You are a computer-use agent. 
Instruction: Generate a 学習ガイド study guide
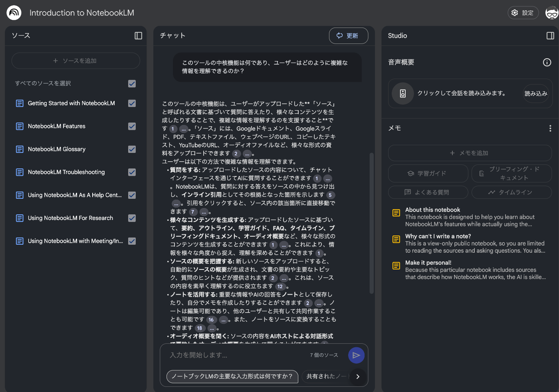point(428,174)
